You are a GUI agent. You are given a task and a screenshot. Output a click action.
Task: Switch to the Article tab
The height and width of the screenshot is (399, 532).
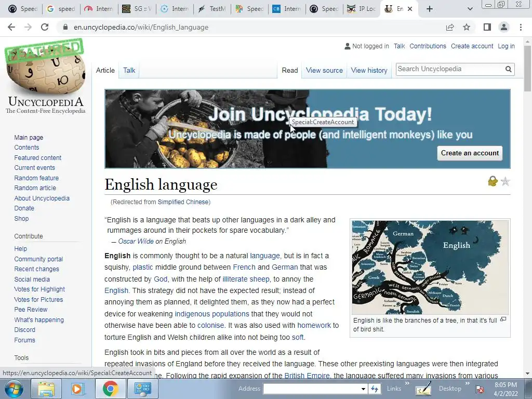(x=105, y=70)
